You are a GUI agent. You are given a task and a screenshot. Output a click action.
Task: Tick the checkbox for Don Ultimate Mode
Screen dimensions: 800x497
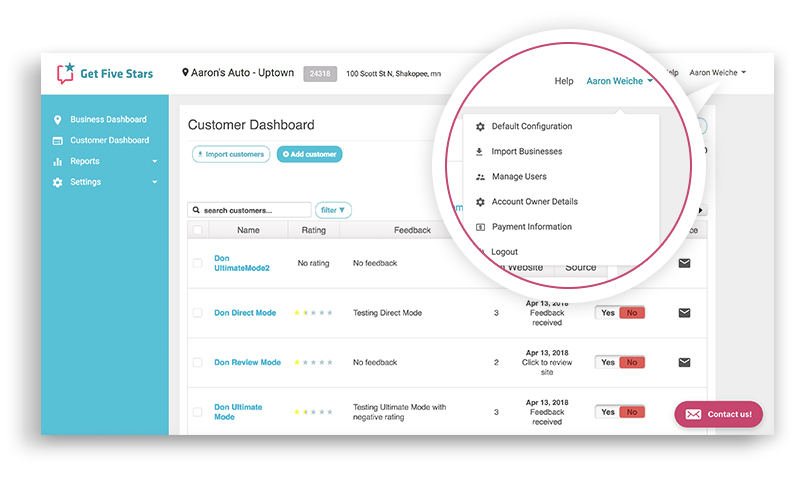197,412
